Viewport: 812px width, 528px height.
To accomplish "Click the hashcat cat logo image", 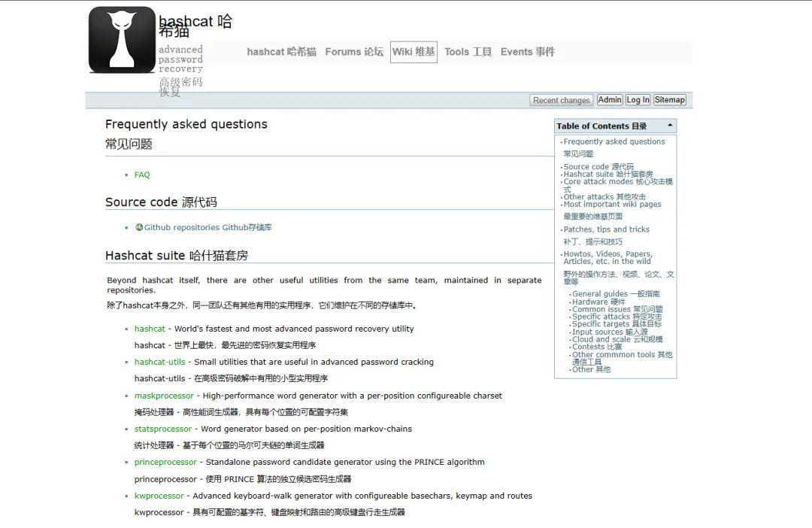I will 123,40.
